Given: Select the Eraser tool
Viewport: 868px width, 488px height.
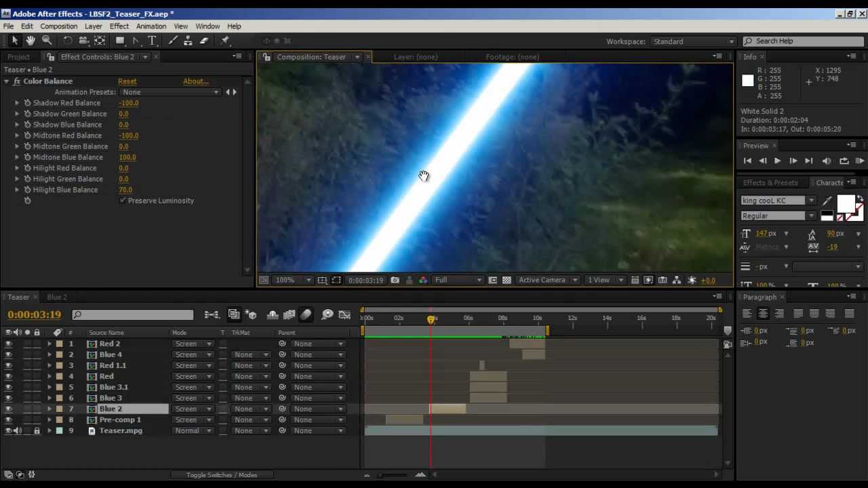Looking at the screenshot, I should click(x=204, y=41).
